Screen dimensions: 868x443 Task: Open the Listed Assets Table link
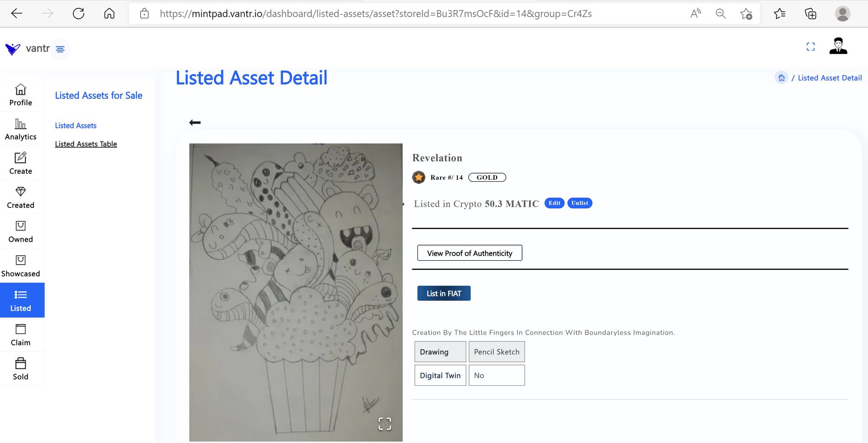click(86, 144)
